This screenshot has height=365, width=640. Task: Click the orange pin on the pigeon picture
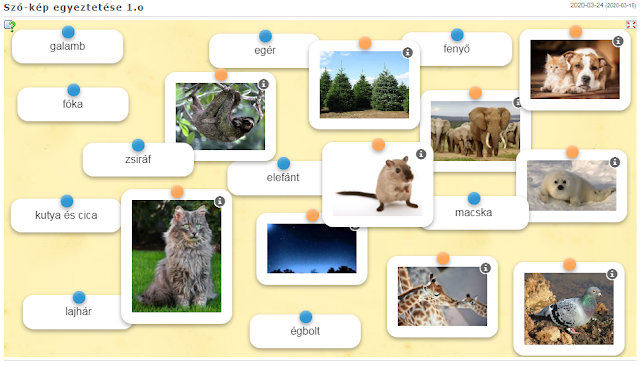[x=569, y=265]
